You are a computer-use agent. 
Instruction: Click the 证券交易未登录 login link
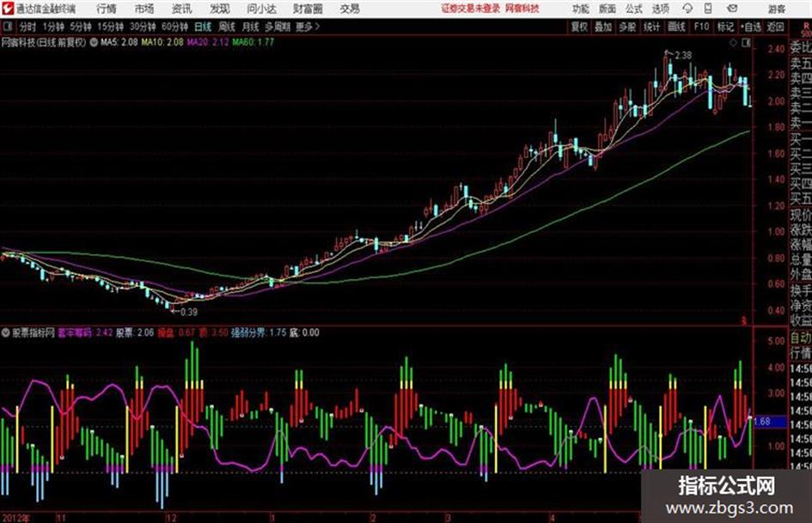pos(471,9)
